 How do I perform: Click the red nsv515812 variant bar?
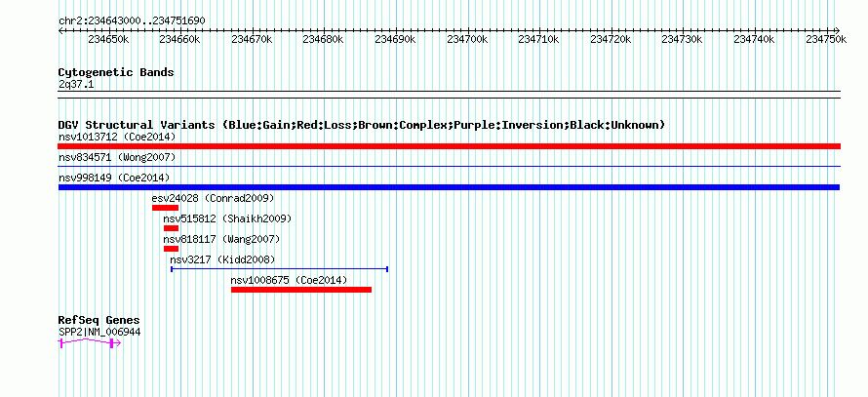pos(171,228)
